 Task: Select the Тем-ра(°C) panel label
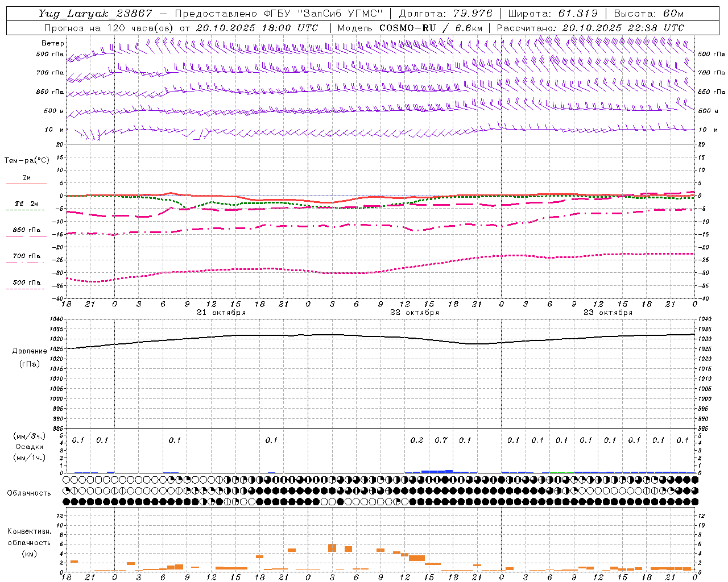point(27,161)
